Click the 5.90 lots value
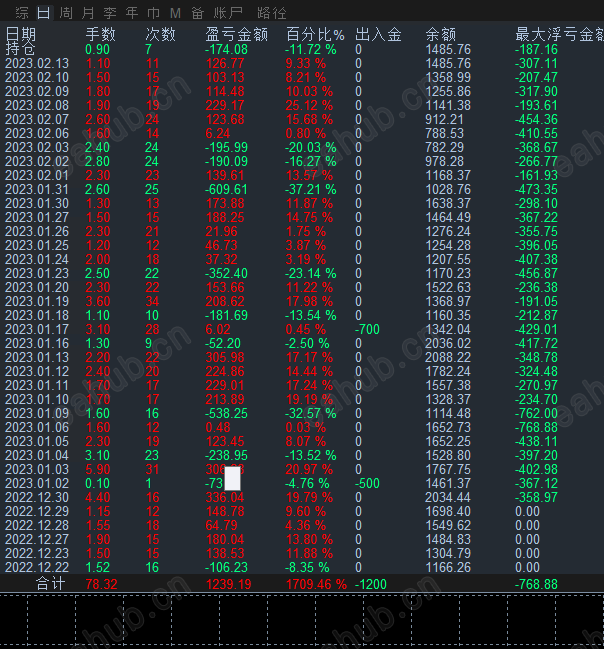The width and height of the screenshot is (604, 649). (x=98, y=469)
